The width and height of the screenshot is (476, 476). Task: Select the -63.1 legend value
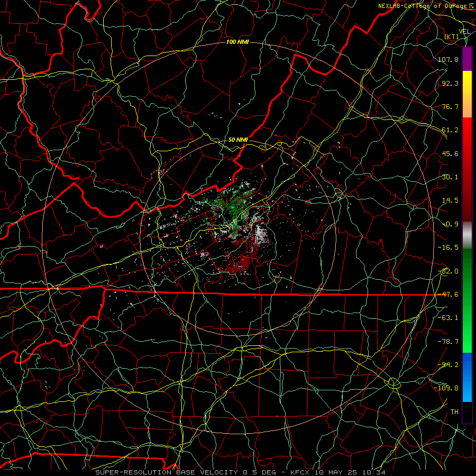tap(448, 318)
